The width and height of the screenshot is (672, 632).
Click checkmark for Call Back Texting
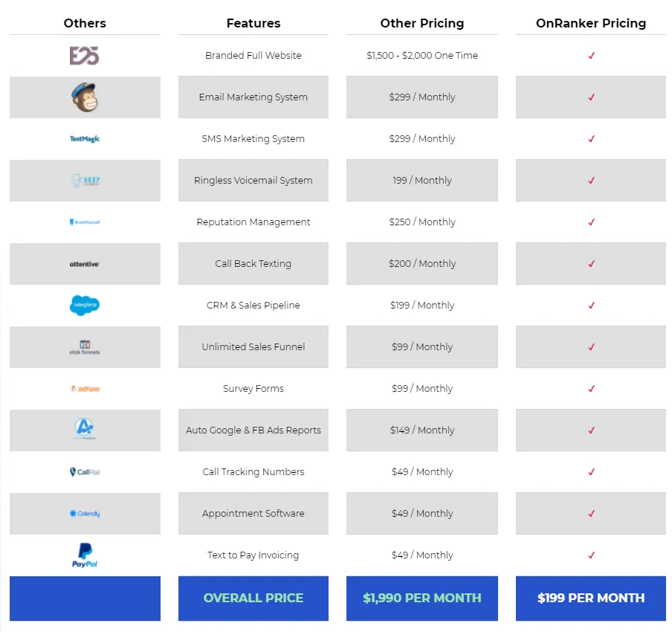coord(591,263)
